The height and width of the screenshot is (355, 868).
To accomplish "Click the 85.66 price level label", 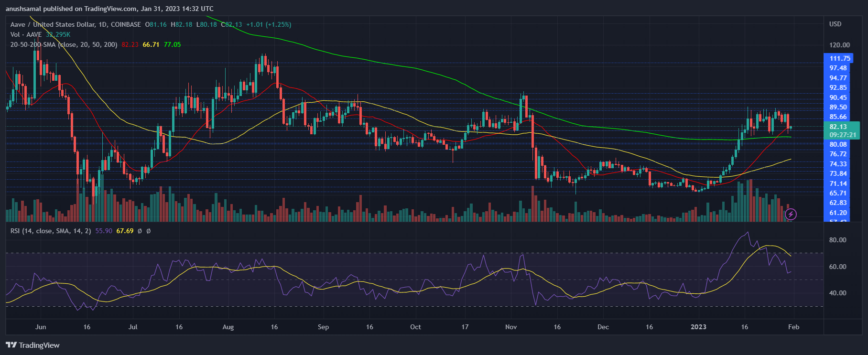I will (838, 117).
